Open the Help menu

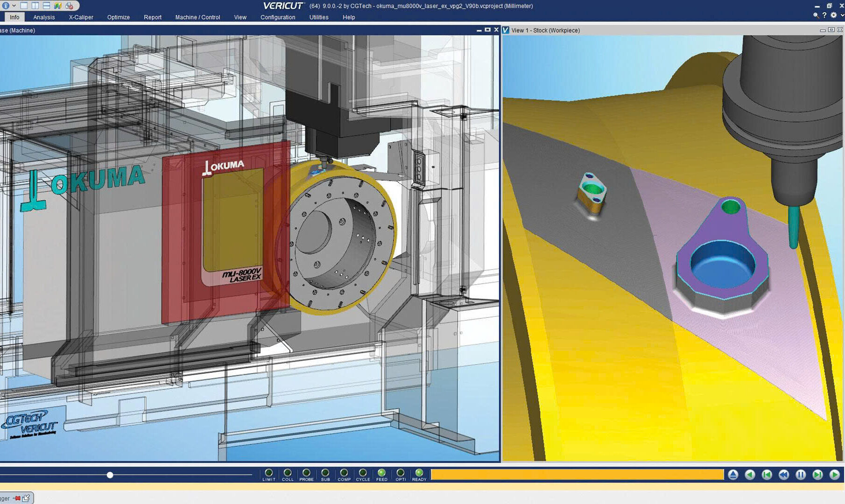349,17
